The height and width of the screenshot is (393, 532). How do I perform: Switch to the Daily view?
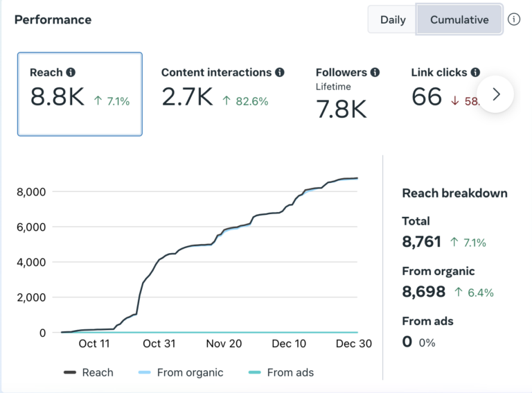(x=393, y=19)
